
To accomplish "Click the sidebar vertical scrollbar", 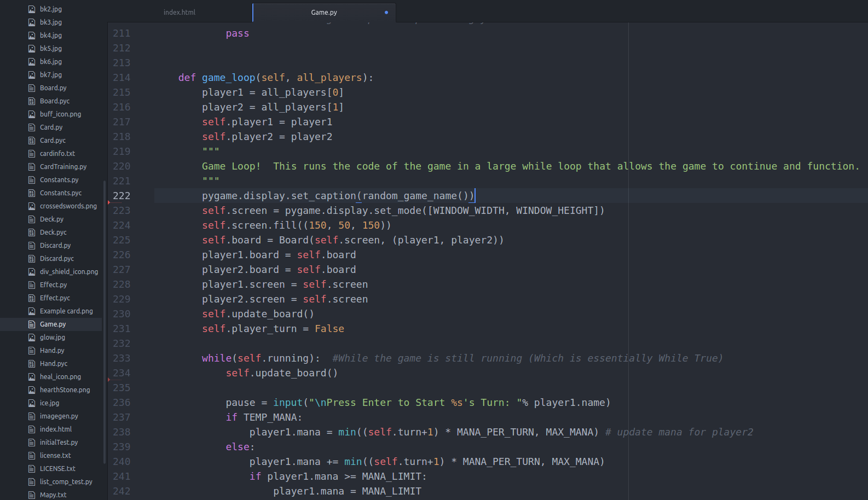I will pos(105,322).
